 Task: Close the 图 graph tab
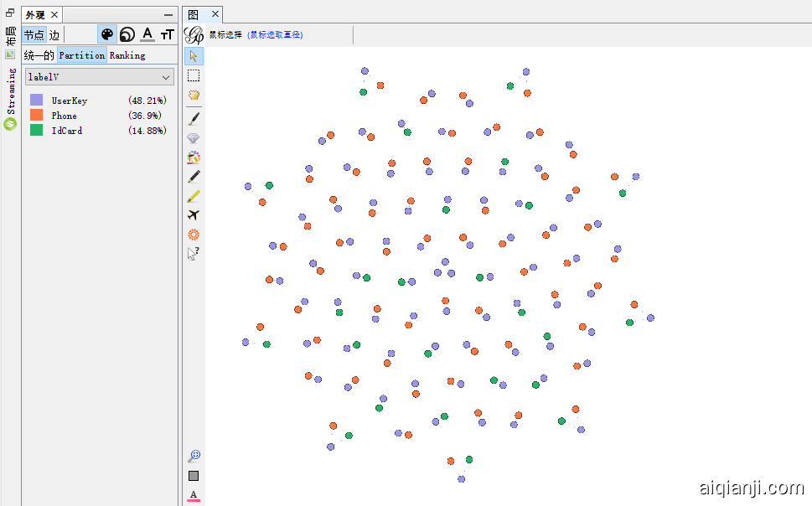pyautogui.click(x=215, y=15)
